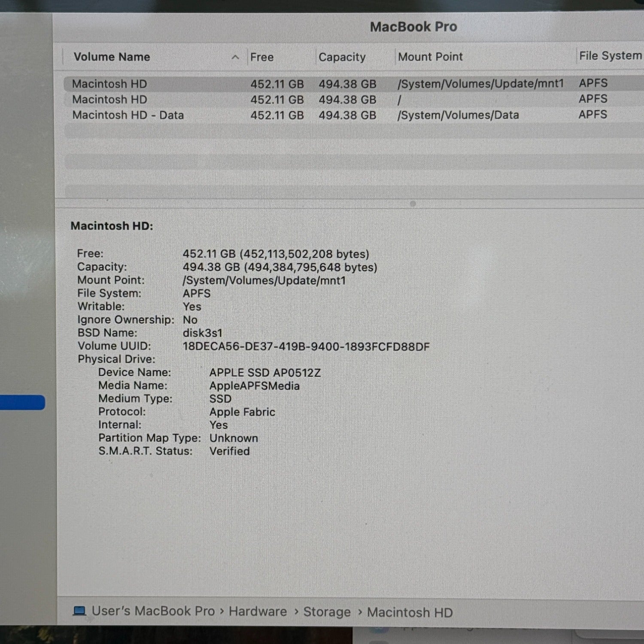This screenshot has height=644, width=644.
Task: Click the 'Macintosh HD:' details heading
Action: pos(112,226)
